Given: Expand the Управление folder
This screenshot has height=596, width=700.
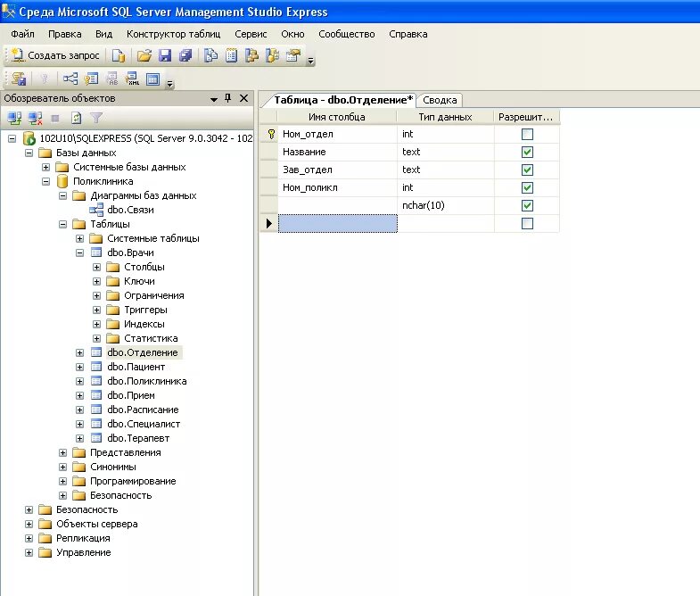Looking at the screenshot, I should click(29, 553).
